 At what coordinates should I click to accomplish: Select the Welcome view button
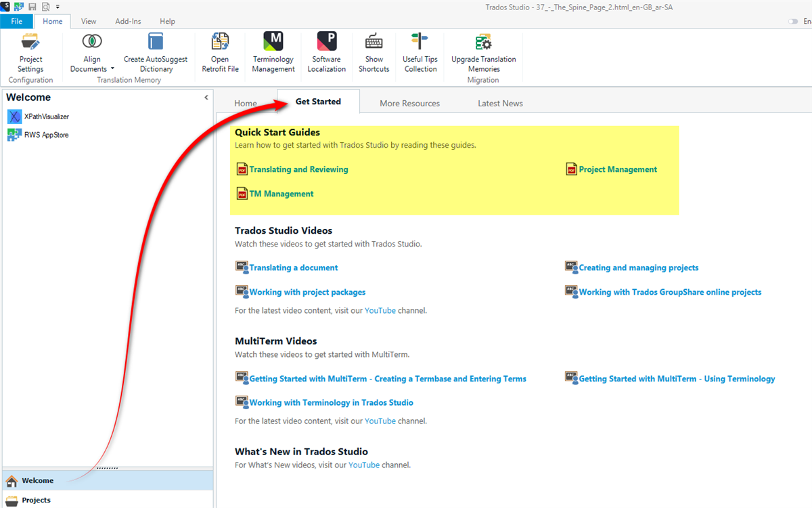pos(108,480)
